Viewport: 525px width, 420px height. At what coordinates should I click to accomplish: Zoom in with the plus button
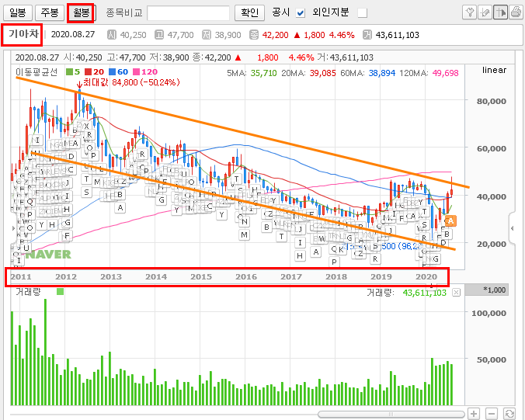point(474,414)
